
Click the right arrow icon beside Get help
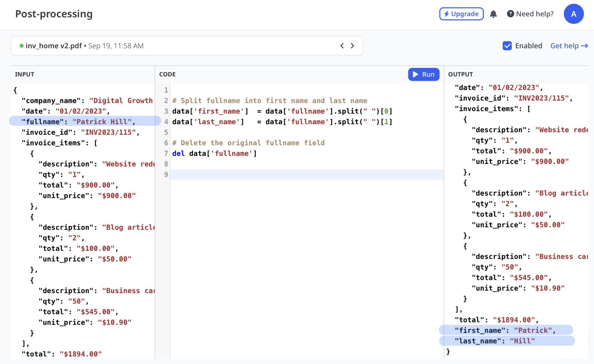(x=584, y=46)
